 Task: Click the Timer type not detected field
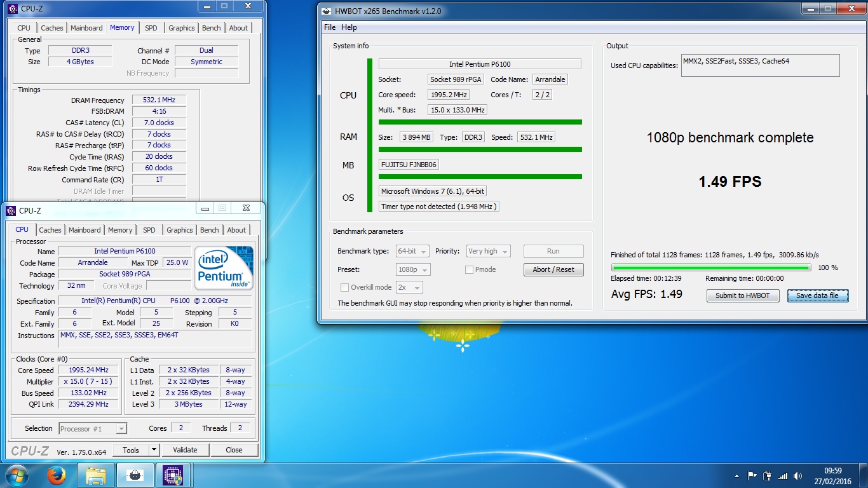(439, 207)
